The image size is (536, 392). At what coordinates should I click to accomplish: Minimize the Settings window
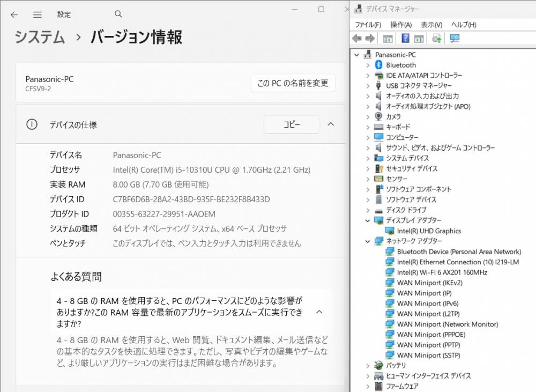(295, 9)
